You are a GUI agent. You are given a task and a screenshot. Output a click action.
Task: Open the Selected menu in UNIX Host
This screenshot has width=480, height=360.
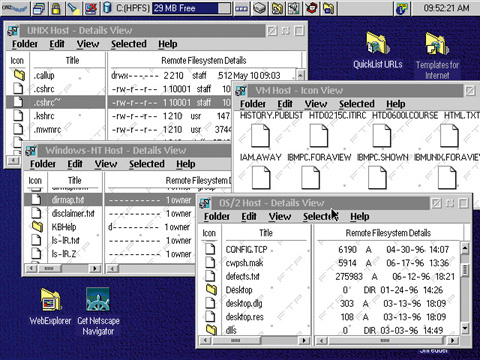pyautogui.click(x=129, y=44)
